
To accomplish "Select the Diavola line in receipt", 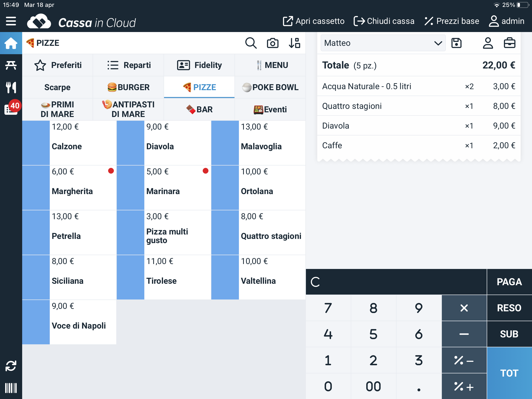I will 418,126.
